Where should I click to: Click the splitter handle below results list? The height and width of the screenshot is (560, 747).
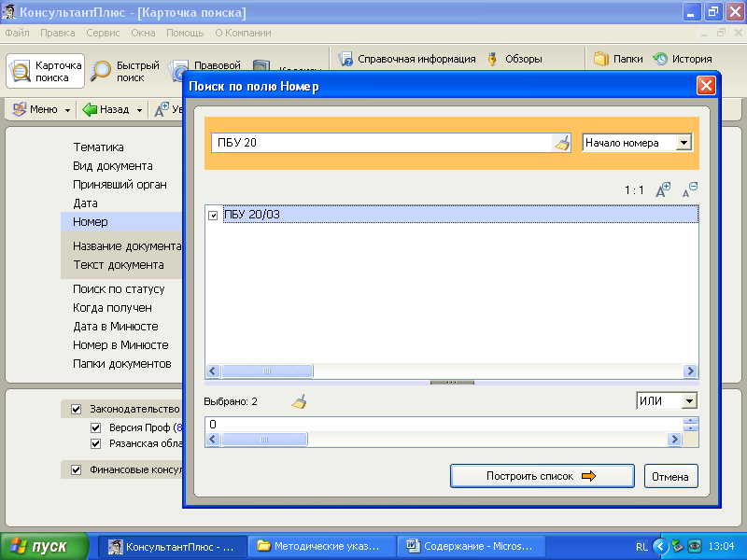tap(452, 383)
